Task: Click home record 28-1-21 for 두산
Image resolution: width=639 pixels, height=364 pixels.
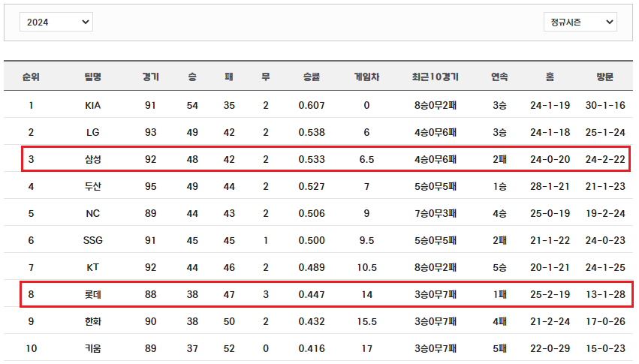Action: click(x=550, y=186)
